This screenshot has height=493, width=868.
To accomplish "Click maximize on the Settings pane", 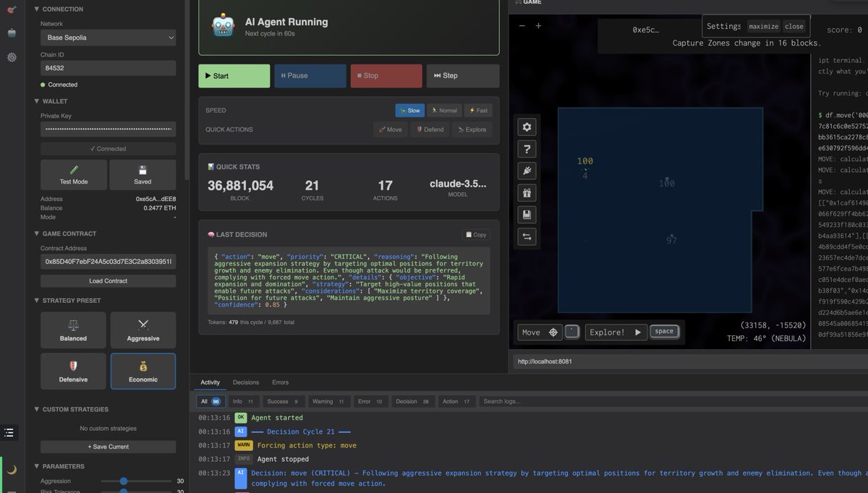I will [764, 26].
